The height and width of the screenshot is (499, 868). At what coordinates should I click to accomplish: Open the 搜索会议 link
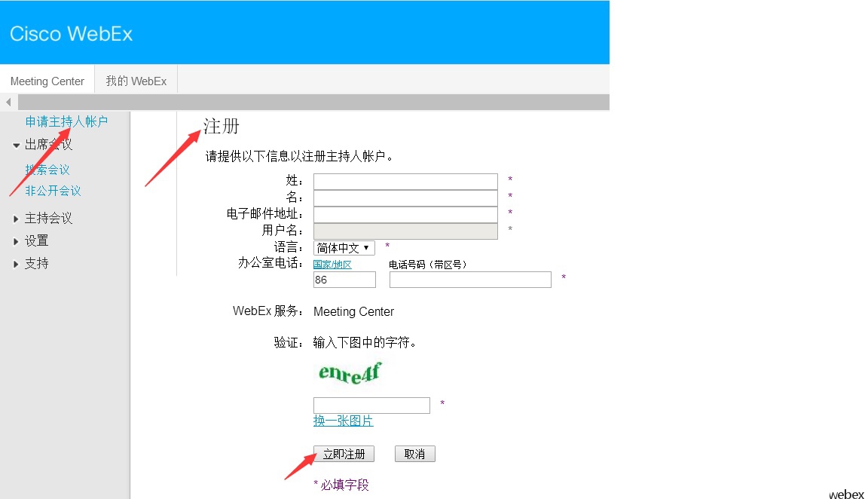point(47,170)
